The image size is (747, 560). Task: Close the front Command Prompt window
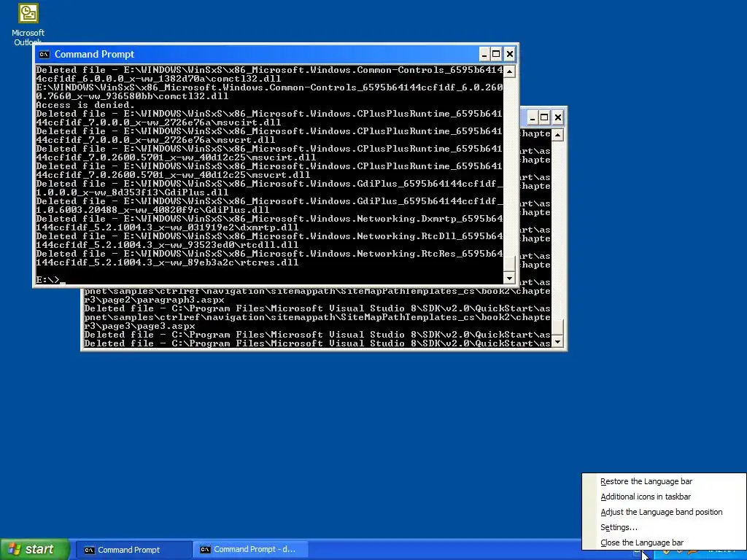coord(510,54)
